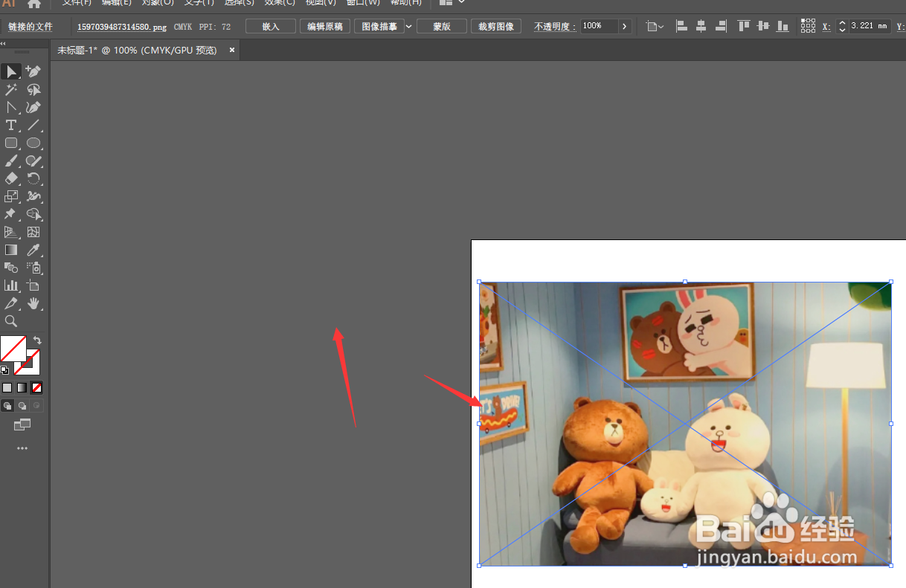Screen dimensions: 906x588
Task: Select the Gradient tool
Action: pyautogui.click(x=11, y=250)
